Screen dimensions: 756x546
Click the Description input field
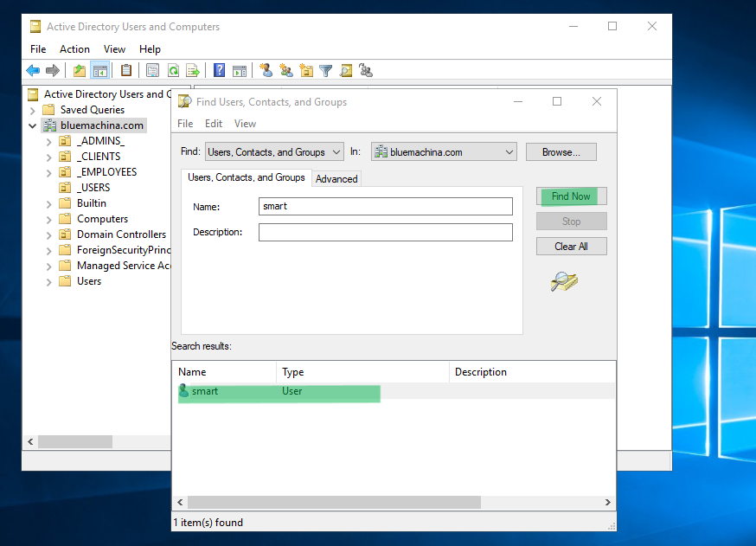[x=385, y=232]
